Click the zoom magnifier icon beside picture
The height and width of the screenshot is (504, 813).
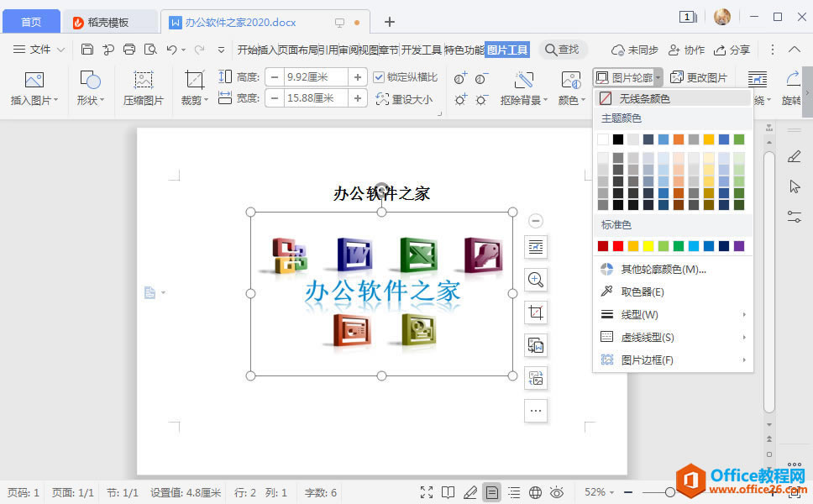[536, 280]
